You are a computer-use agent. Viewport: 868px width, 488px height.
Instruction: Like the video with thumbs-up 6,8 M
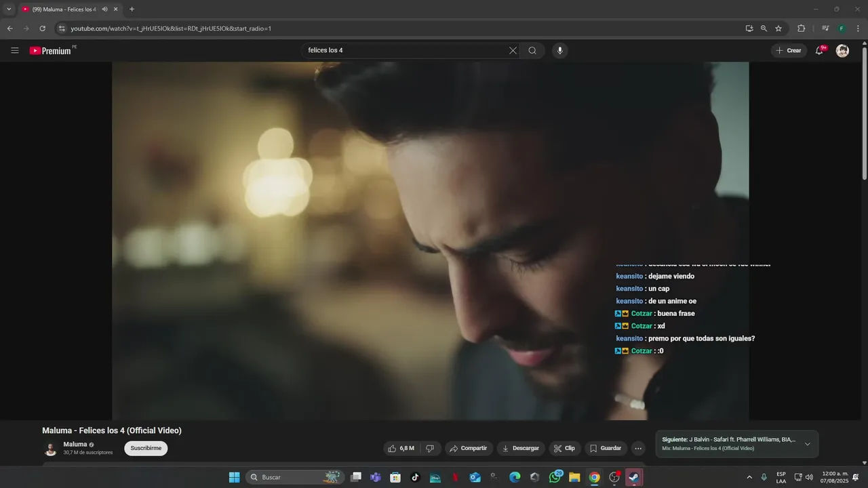401,448
